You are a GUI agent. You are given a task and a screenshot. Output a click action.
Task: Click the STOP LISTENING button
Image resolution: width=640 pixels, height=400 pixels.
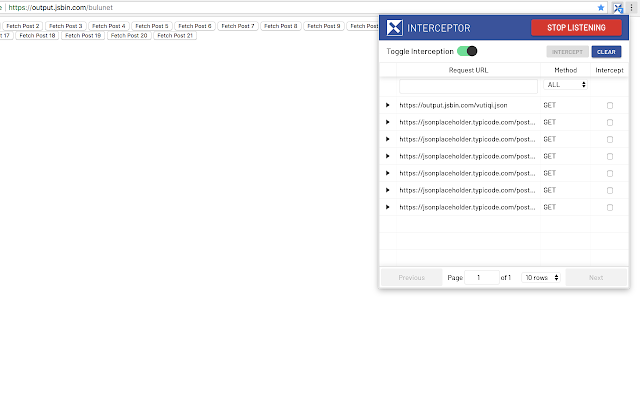click(x=576, y=28)
